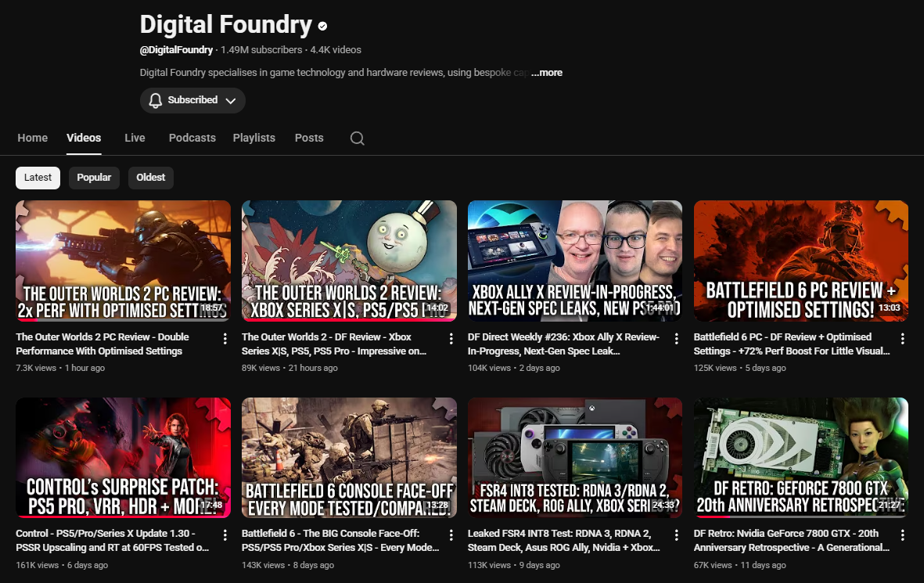Open options menu for Outer Worlds 2 PC Review
924x583 pixels.
coord(225,338)
